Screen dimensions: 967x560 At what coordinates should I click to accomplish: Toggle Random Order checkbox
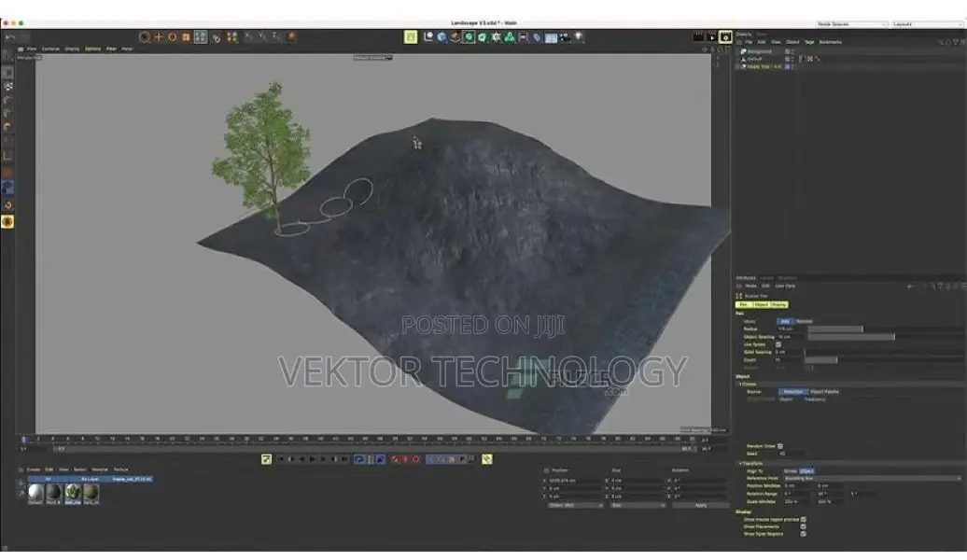pos(780,446)
